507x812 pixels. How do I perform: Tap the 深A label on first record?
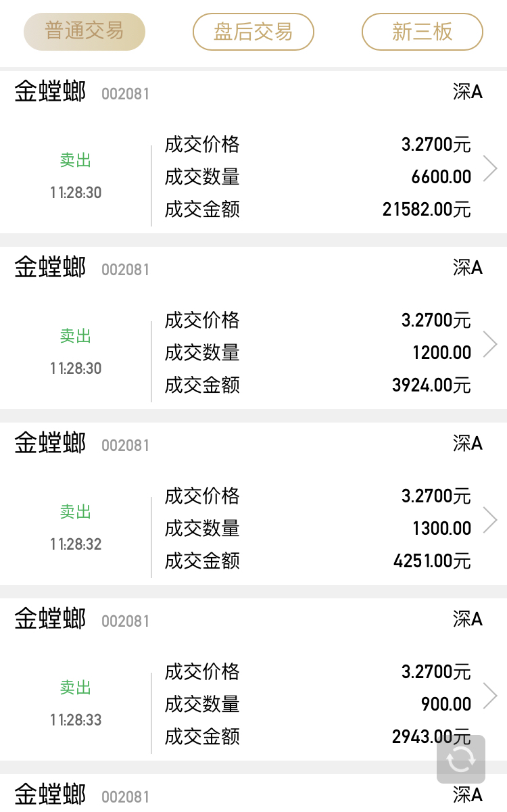(468, 92)
